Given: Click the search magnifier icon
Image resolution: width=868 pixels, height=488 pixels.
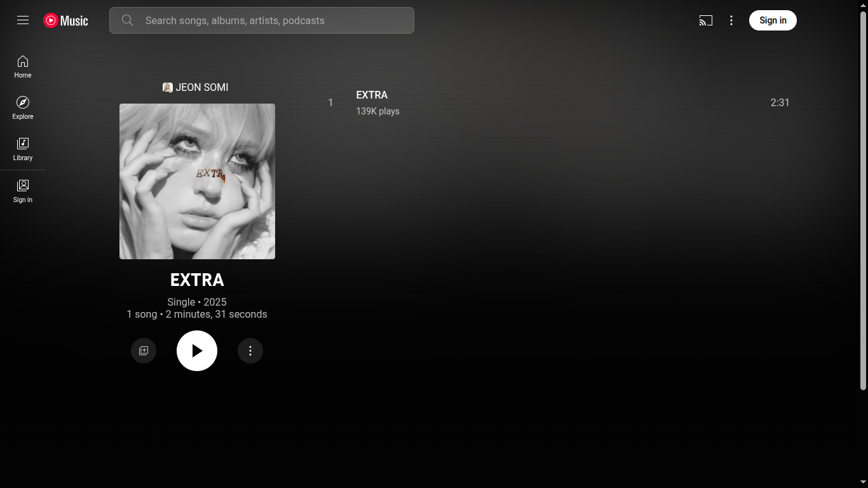Looking at the screenshot, I should (x=128, y=20).
